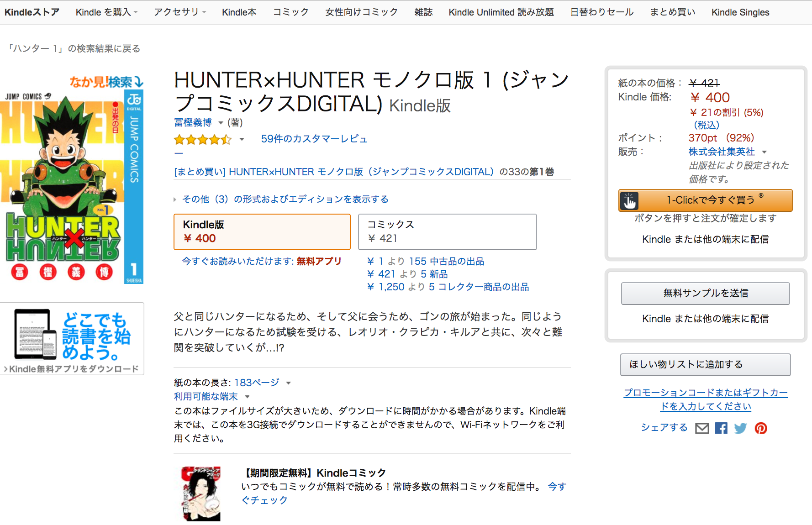Expand the 利用可能な端末 dropdown arrow
The image size is (812, 525).
(x=247, y=397)
